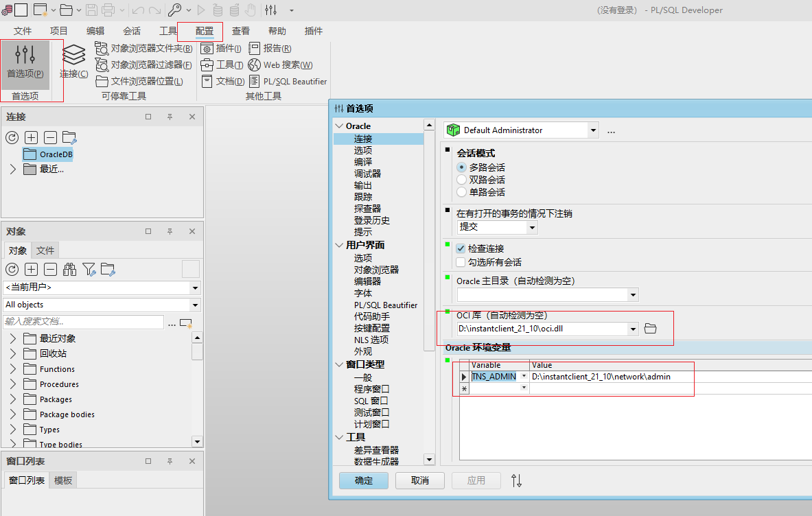This screenshot has height=516, width=812.
Task: Open the Tools (工具) configuration item
Action: 222,65
